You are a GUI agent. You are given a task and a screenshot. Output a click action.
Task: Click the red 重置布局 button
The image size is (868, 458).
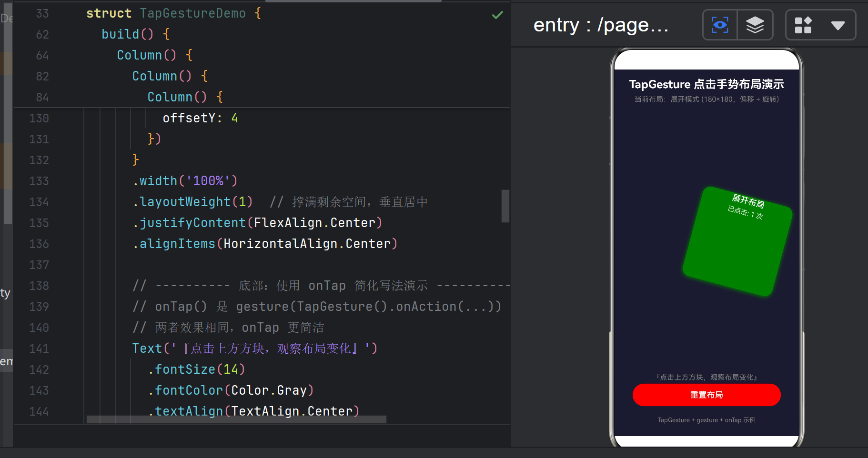coord(707,395)
